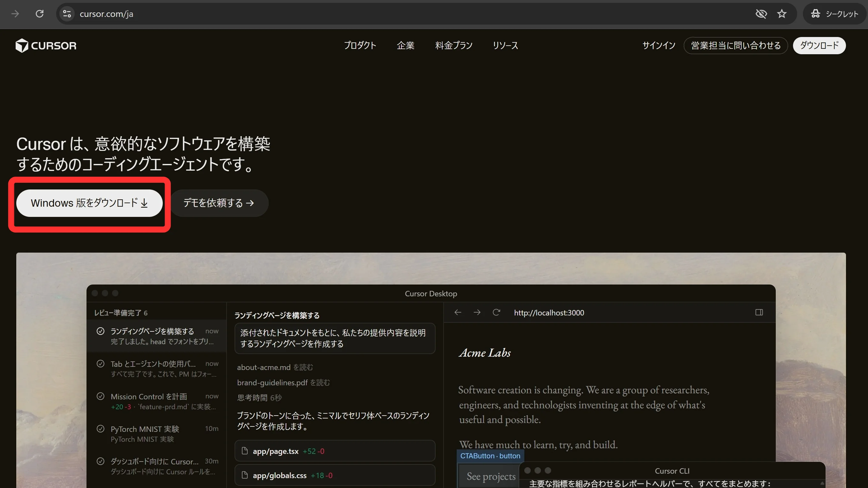The image size is (868, 488).
Task: Bookmark this page with the star icon
Action: coord(782,14)
